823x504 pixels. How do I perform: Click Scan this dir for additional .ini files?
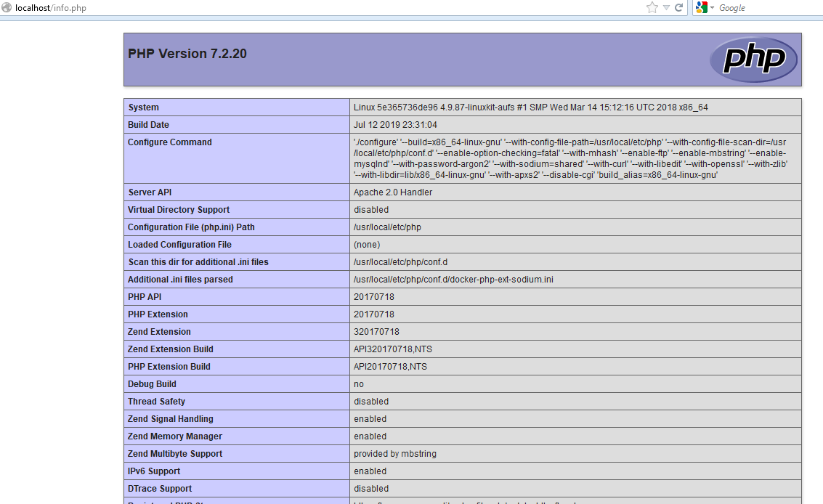198,261
